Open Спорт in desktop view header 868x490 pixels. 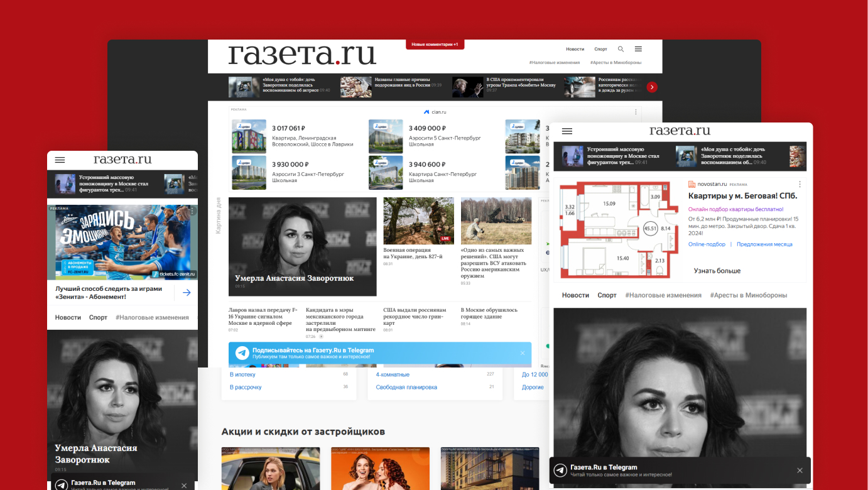[x=600, y=49]
